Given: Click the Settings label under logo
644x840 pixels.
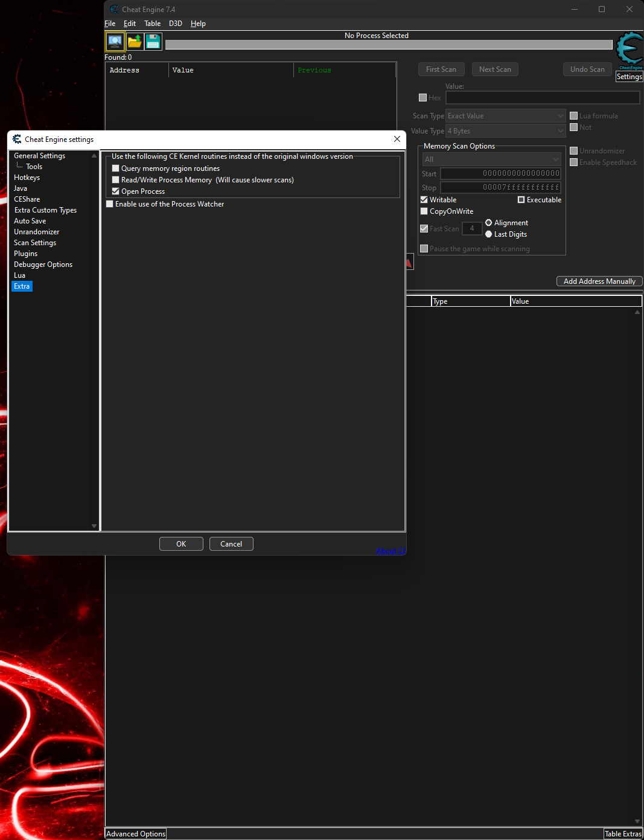Looking at the screenshot, I should (630, 77).
